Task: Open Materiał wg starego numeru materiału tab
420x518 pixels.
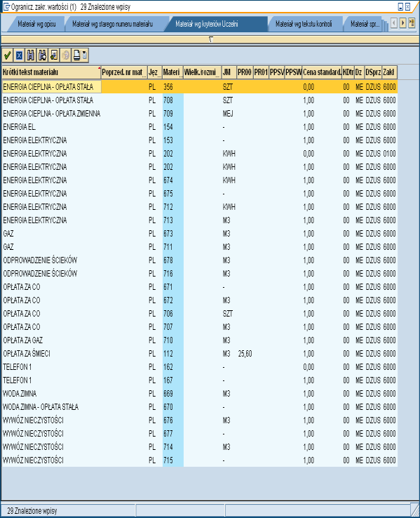Action: [x=112, y=24]
